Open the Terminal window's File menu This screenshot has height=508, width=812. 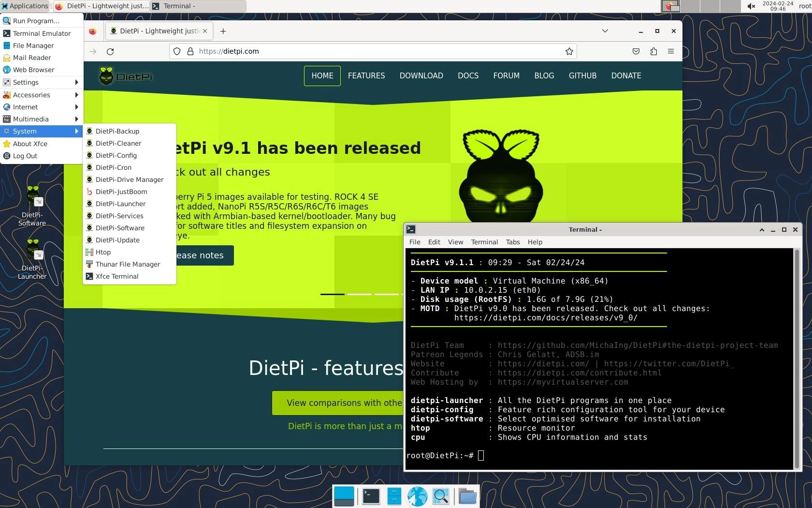click(x=415, y=242)
